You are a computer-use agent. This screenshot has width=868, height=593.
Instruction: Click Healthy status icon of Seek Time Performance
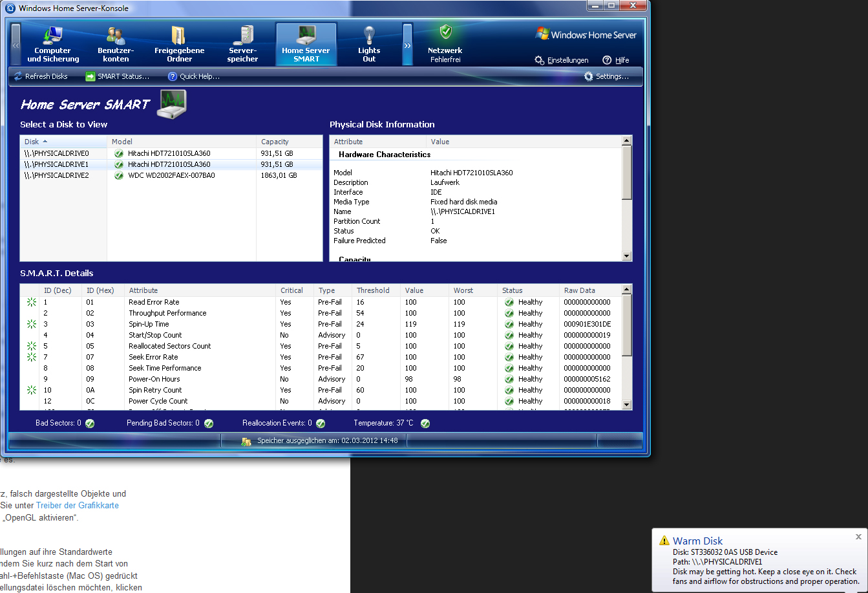pyautogui.click(x=509, y=368)
